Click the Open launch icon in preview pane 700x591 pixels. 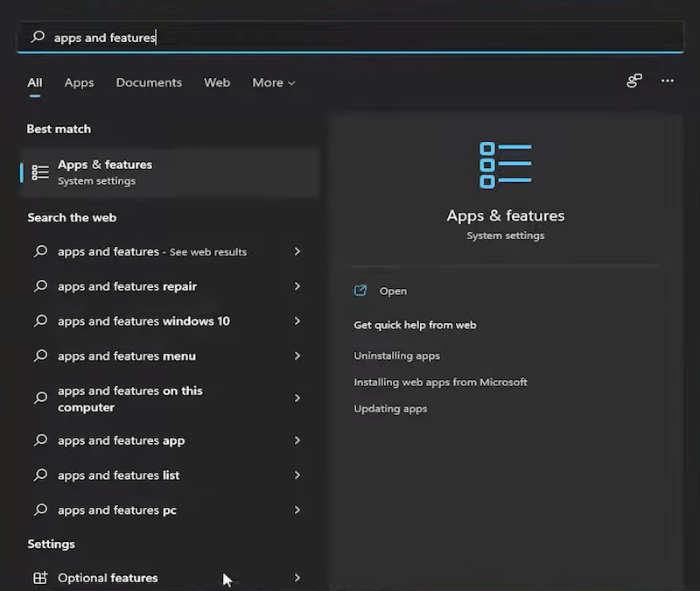pyautogui.click(x=360, y=291)
